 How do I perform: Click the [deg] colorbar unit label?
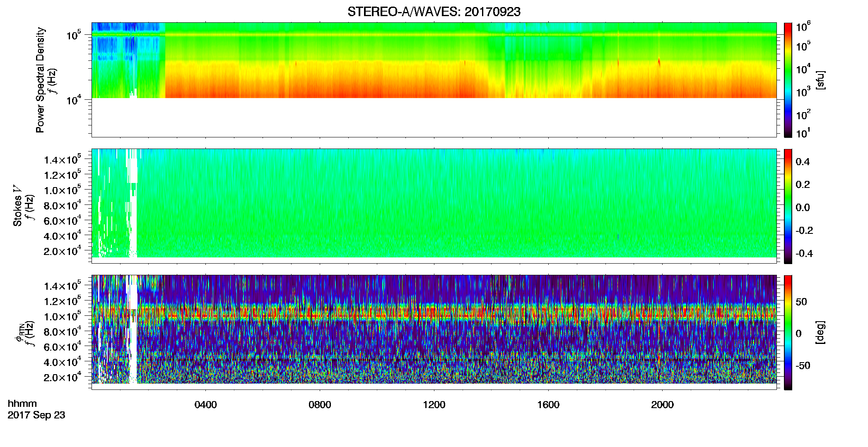click(x=820, y=332)
